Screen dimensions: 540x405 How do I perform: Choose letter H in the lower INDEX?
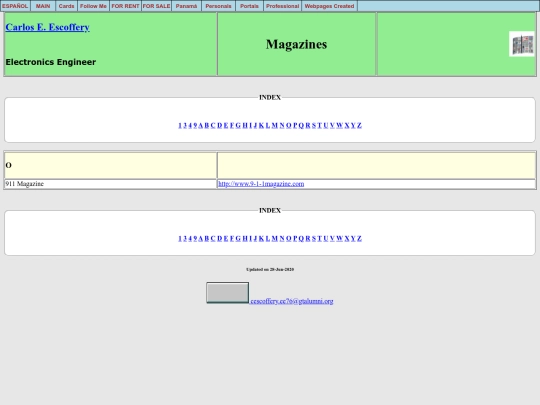(245, 238)
